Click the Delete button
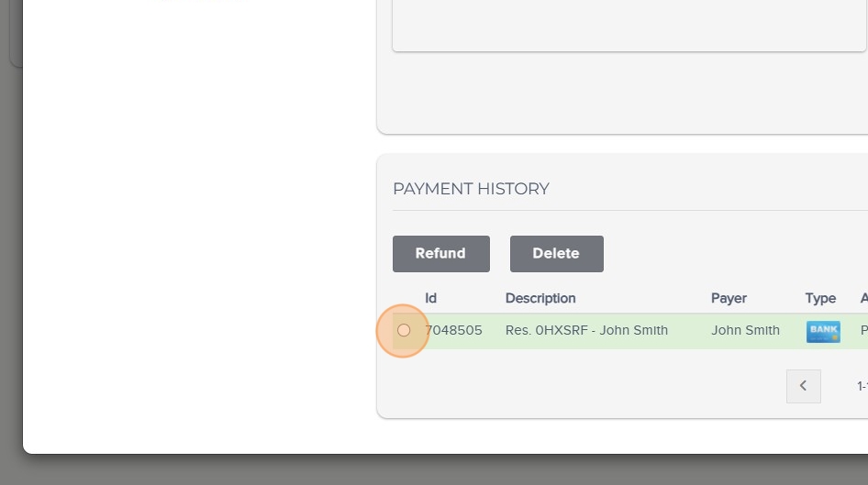The image size is (868, 485). point(557,254)
